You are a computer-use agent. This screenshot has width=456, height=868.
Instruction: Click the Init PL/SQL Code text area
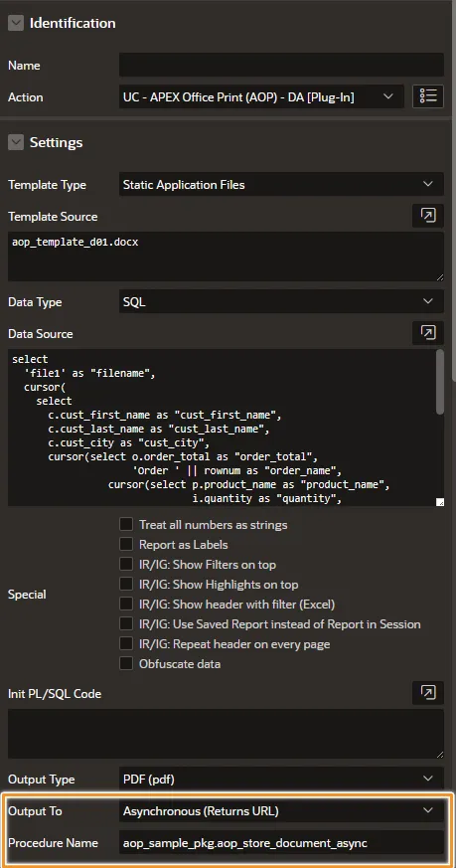click(x=226, y=734)
